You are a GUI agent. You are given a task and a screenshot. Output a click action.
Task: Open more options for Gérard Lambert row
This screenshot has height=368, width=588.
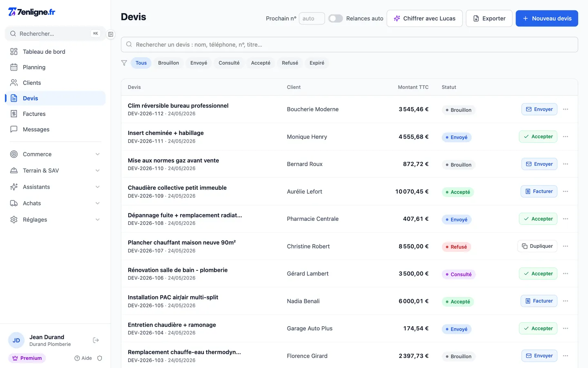point(566,274)
